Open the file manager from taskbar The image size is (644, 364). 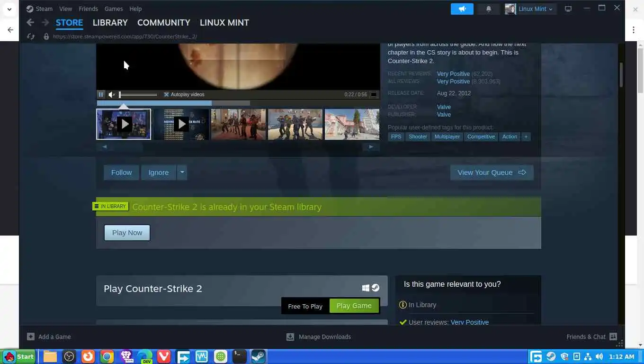[x=50, y=356]
